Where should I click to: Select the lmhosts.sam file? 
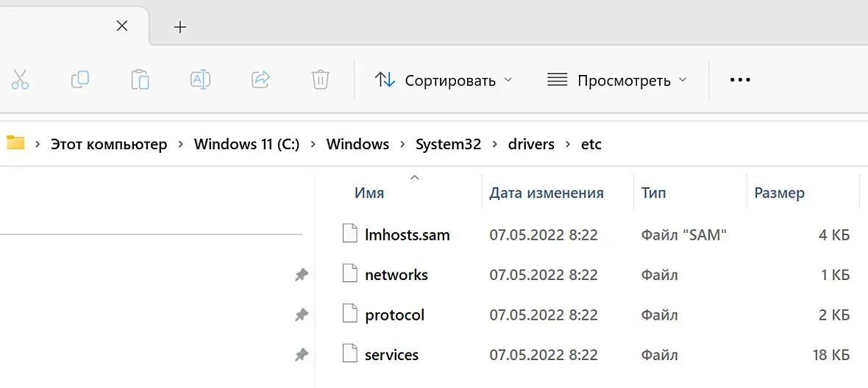tap(407, 235)
